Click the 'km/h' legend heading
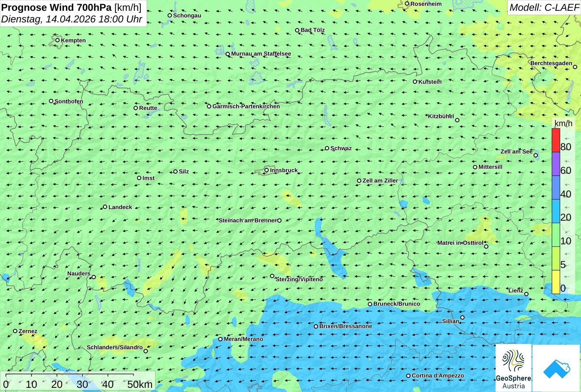 (x=563, y=124)
